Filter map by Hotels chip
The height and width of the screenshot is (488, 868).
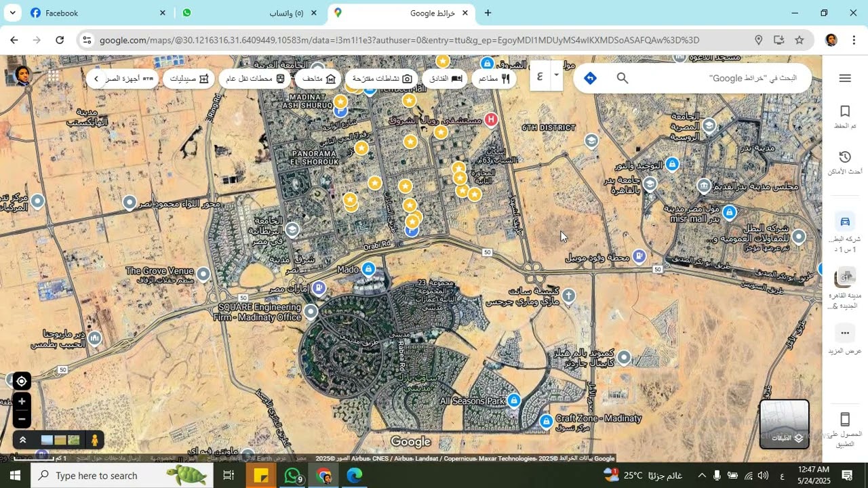pos(446,79)
